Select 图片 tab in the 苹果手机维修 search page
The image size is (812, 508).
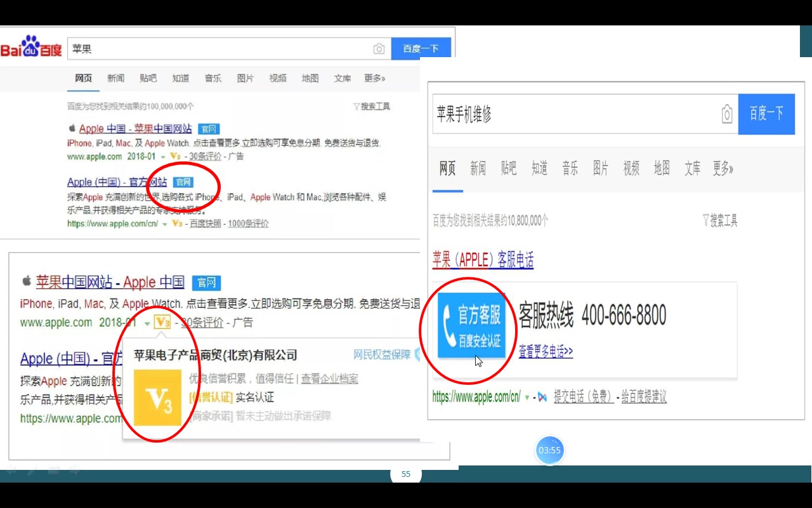coord(600,168)
